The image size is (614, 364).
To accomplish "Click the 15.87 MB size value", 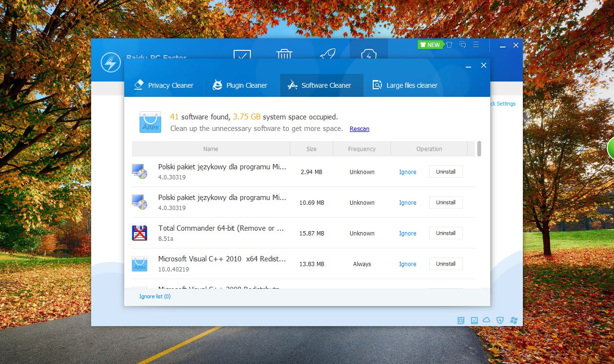I will coord(312,233).
